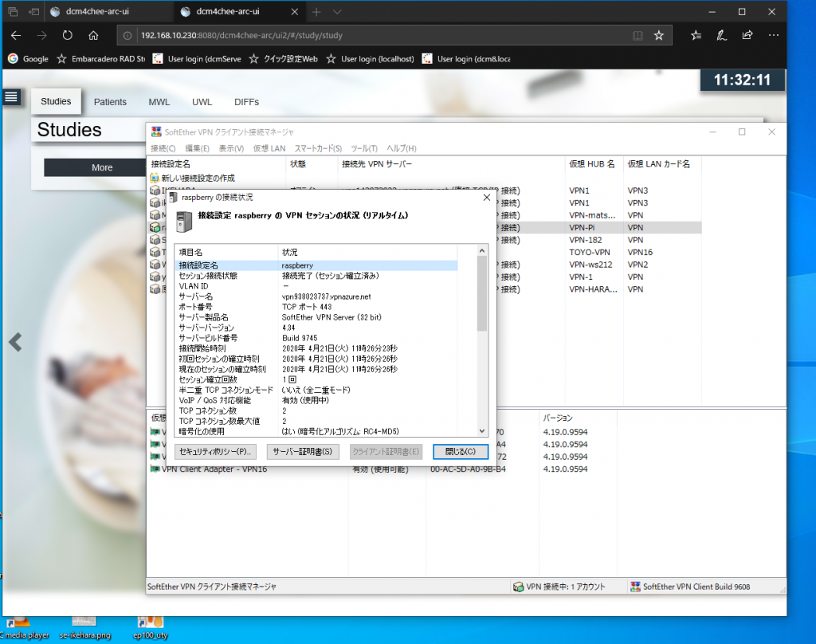
Task: Open the favorites hub icon
Action: point(696,35)
